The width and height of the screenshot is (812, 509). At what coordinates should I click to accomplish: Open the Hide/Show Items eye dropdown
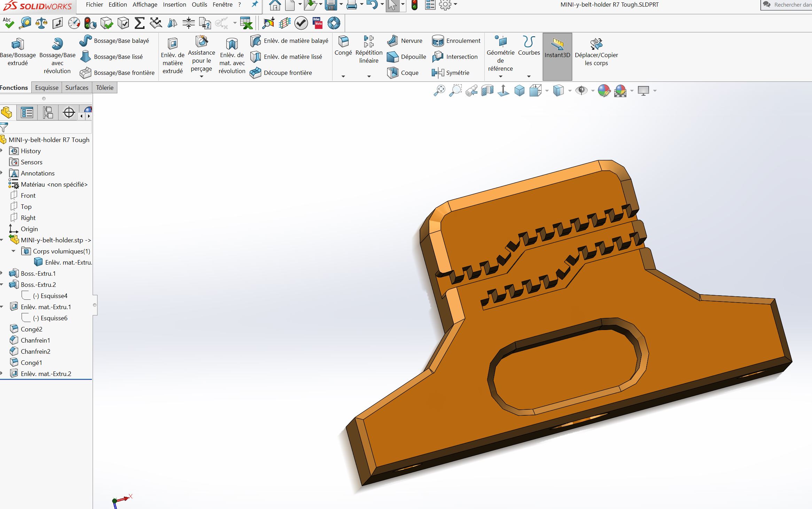592,91
